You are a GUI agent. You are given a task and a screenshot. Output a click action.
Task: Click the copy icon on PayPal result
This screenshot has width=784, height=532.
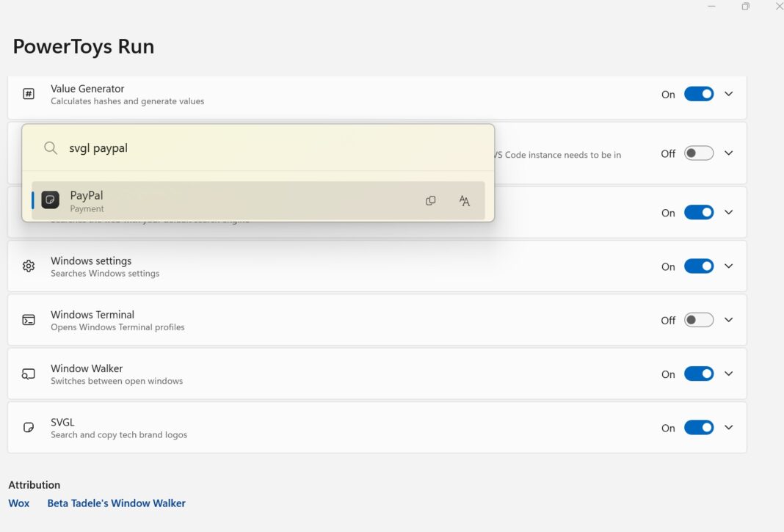431,200
